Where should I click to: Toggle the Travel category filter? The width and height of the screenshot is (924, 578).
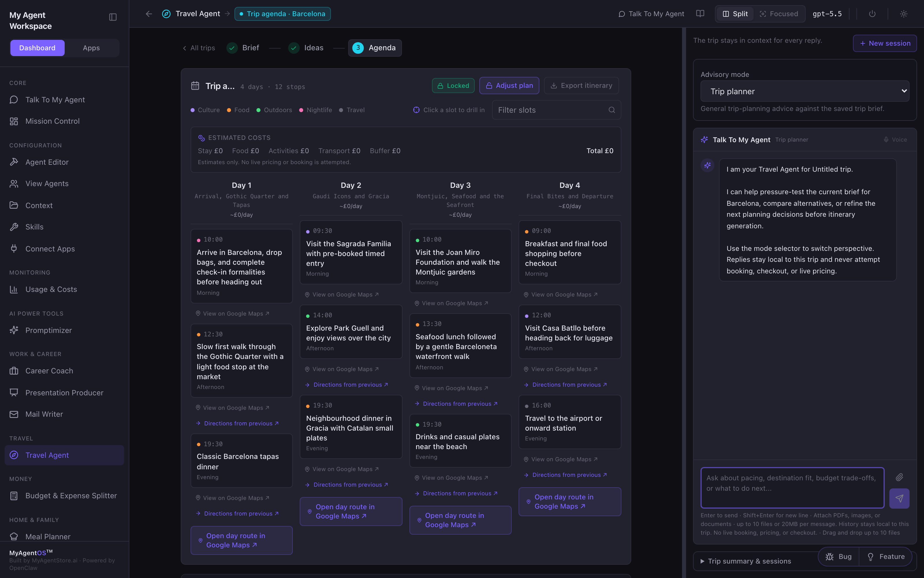352,110
